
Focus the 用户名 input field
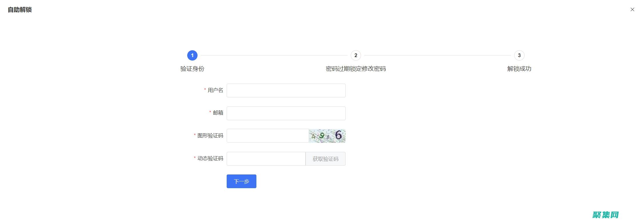pos(286,91)
